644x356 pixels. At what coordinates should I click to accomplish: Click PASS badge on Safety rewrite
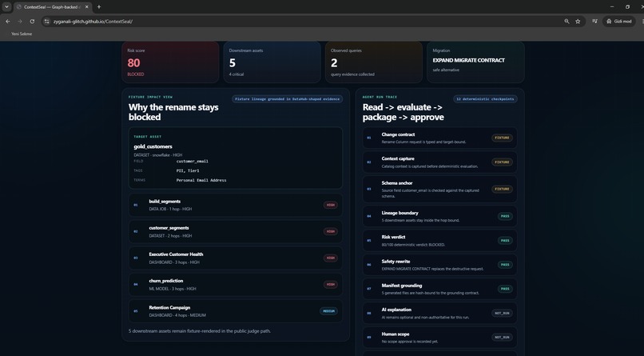(505, 265)
